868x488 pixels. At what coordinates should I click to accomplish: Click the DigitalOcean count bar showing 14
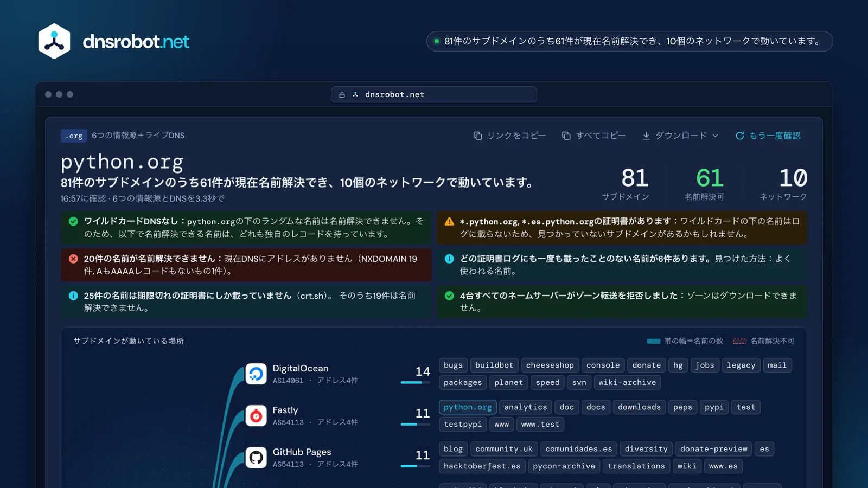[x=416, y=383]
